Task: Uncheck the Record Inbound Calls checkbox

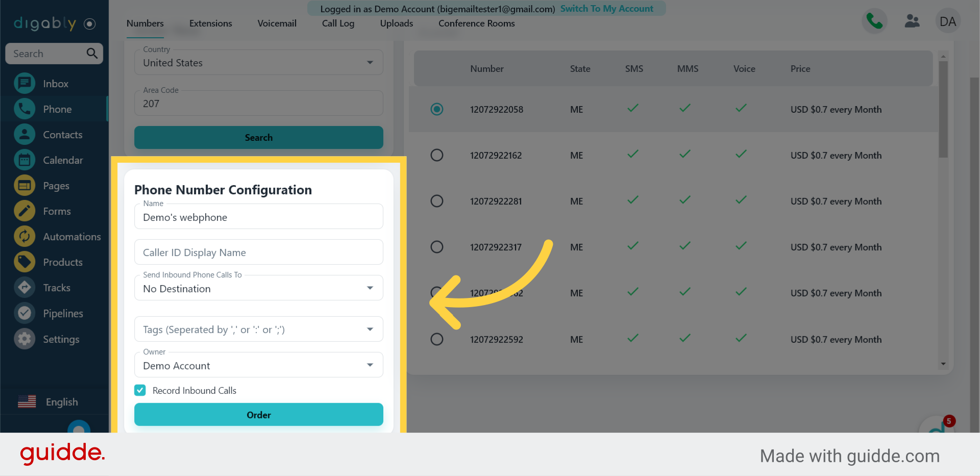Action: pos(140,390)
